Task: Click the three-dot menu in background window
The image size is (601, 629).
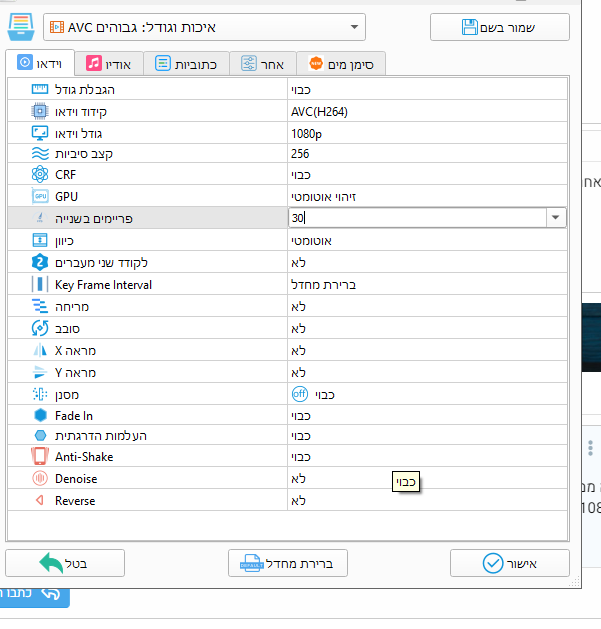Action: (x=591, y=448)
